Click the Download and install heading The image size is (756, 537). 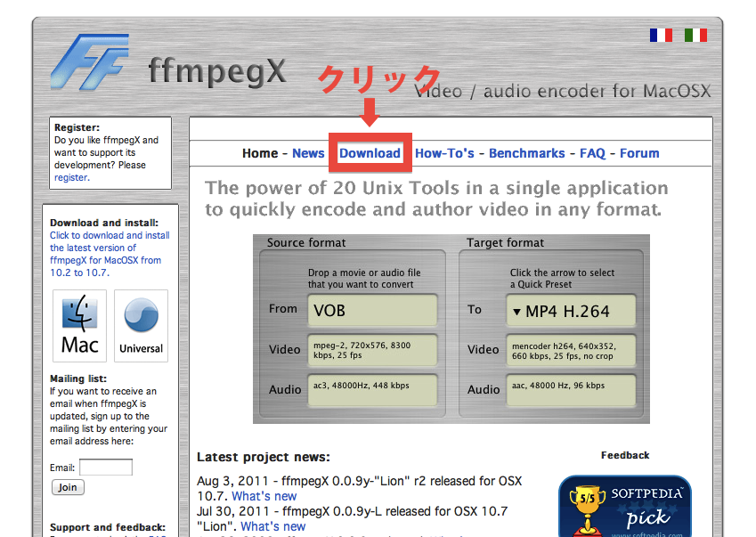pos(104,223)
